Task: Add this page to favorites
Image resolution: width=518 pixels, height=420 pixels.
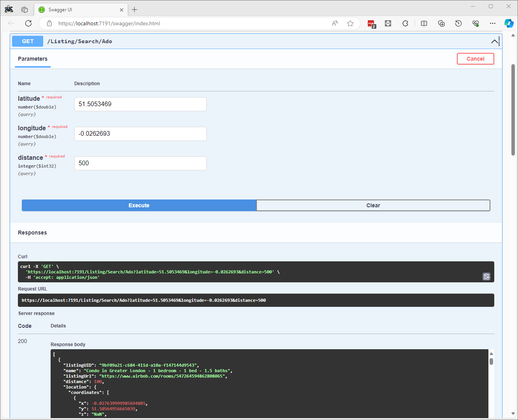Action: coord(350,23)
